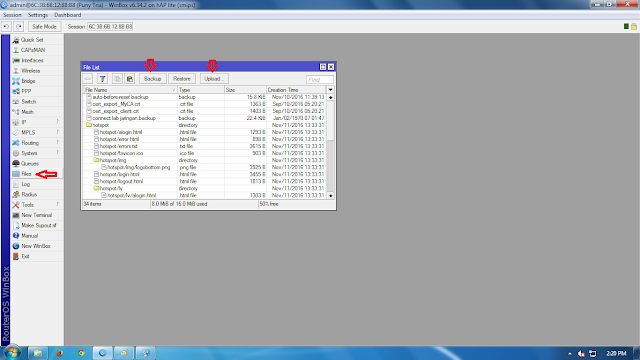Click the Upload button
The width and height of the screenshot is (640, 360).
tap(214, 79)
